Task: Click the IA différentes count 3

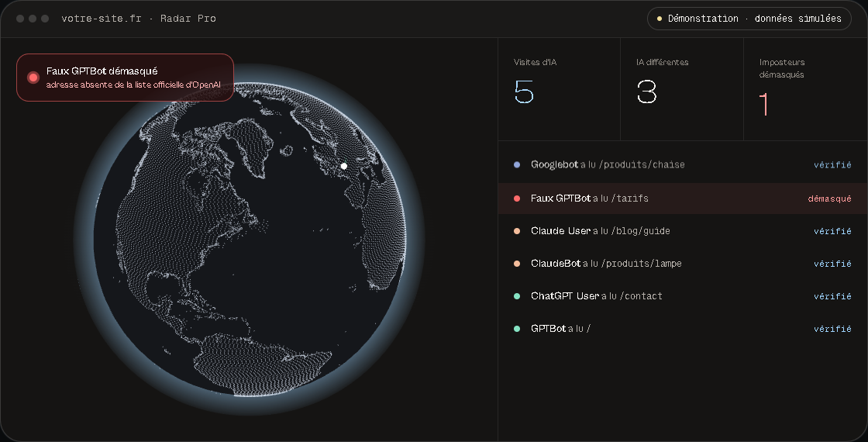Action: pyautogui.click(x=646, y=92)
